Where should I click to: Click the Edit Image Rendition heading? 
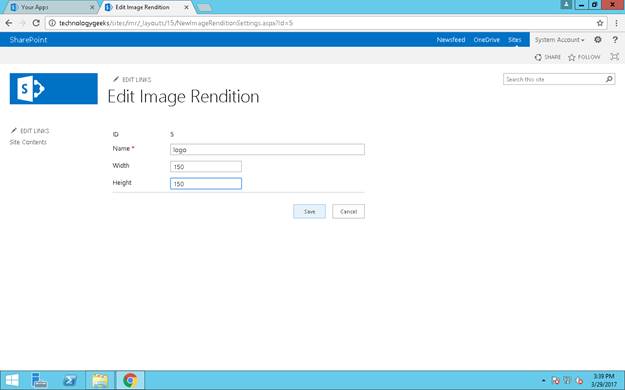(x=183, y=96)
